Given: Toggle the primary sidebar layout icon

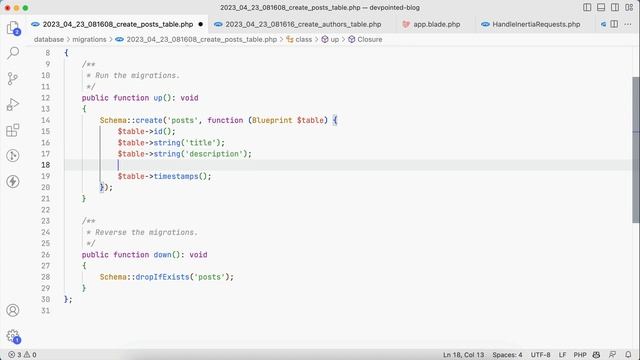Looking at the screenshot, I should click(x=587, y=7).
